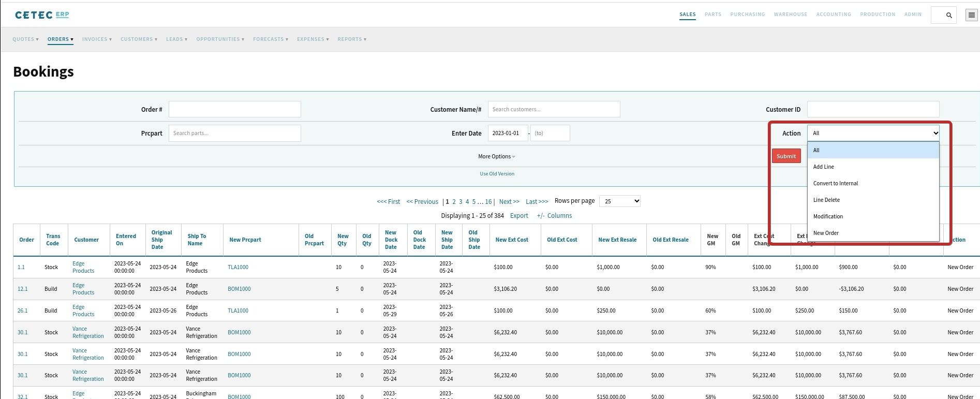Pick 'Convert to Internal' action option
Image resolution: width=980 pixels, height=399 pixels.
click(x=835, y=183)
